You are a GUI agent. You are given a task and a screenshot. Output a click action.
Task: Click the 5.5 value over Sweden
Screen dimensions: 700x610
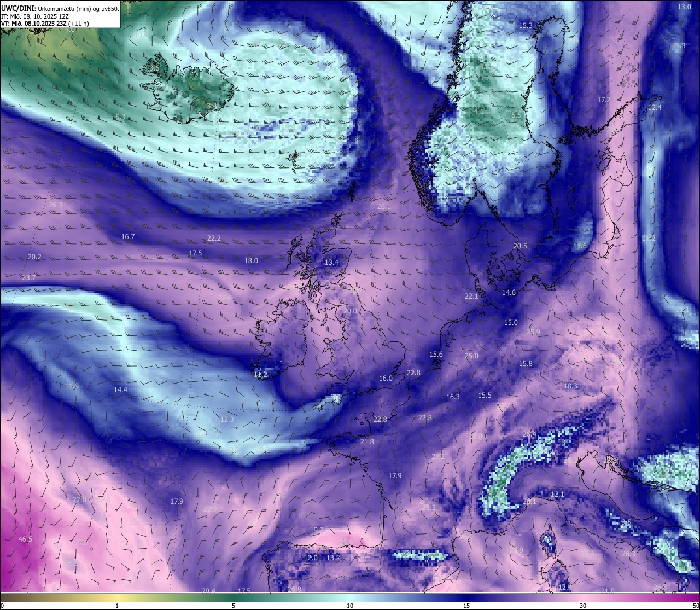pos(516,115)
